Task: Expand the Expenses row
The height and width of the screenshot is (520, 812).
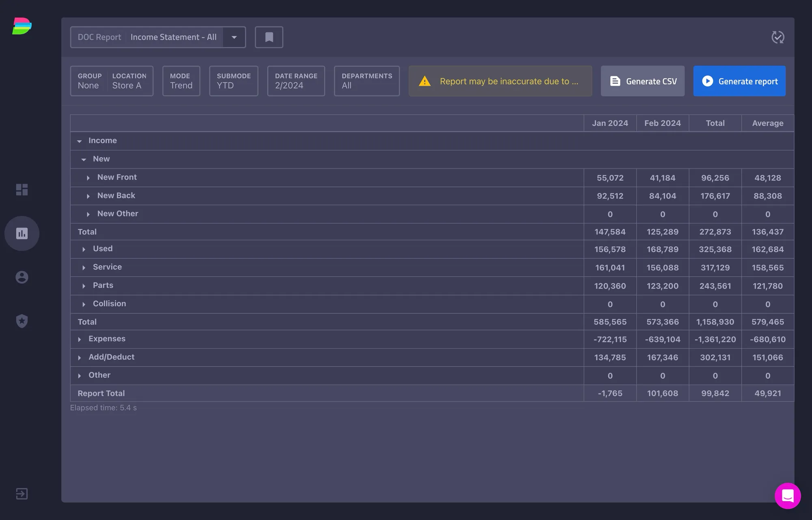Action: click(x=80, y=339)
